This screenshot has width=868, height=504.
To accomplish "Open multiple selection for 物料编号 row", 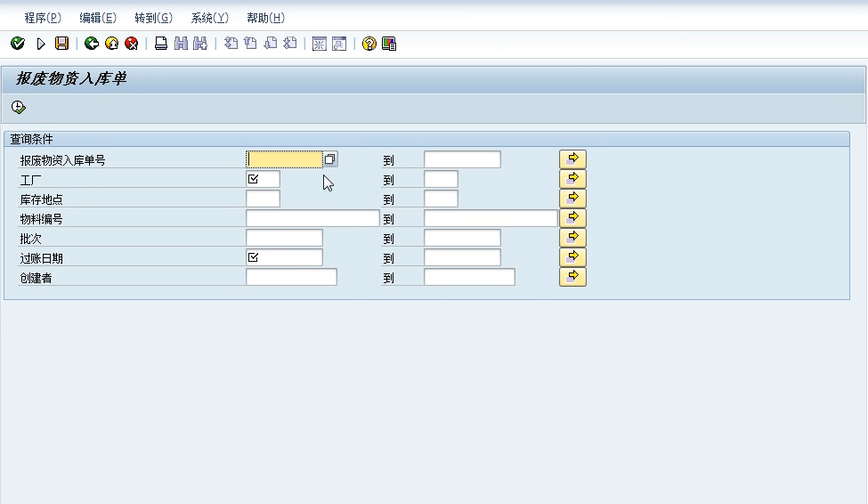I will pyautogui.click(x=572, y=218).
